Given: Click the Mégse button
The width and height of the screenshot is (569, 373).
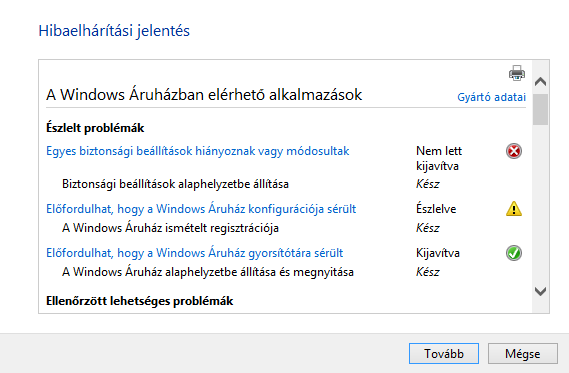Looking at the screenshot, I should (523, 353).
